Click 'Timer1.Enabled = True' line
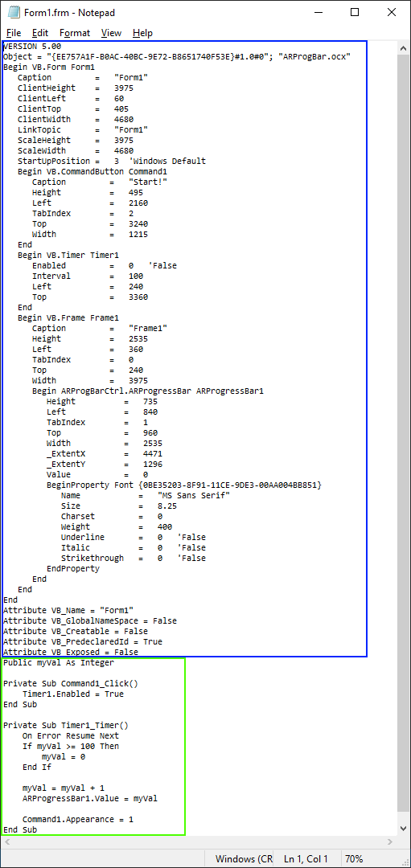The width and height of the screenshot is (411, 868). click(73, 694)
